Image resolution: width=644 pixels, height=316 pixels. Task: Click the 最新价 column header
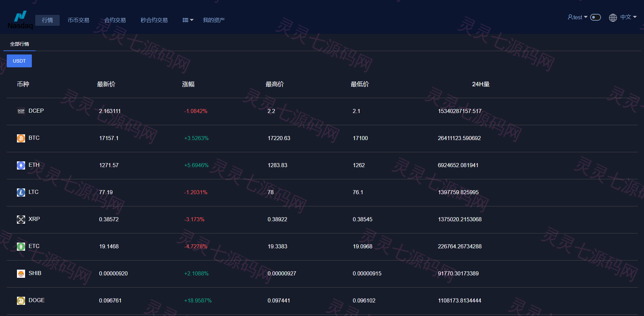pyautogui.click(x=106, y=84)
